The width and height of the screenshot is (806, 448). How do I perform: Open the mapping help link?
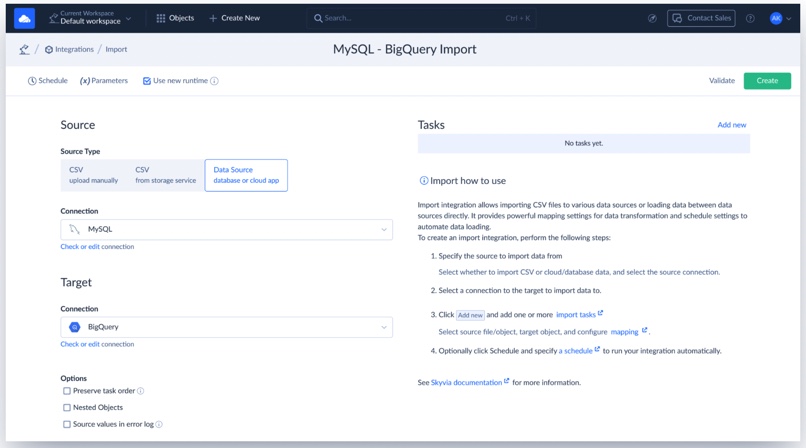624,332
